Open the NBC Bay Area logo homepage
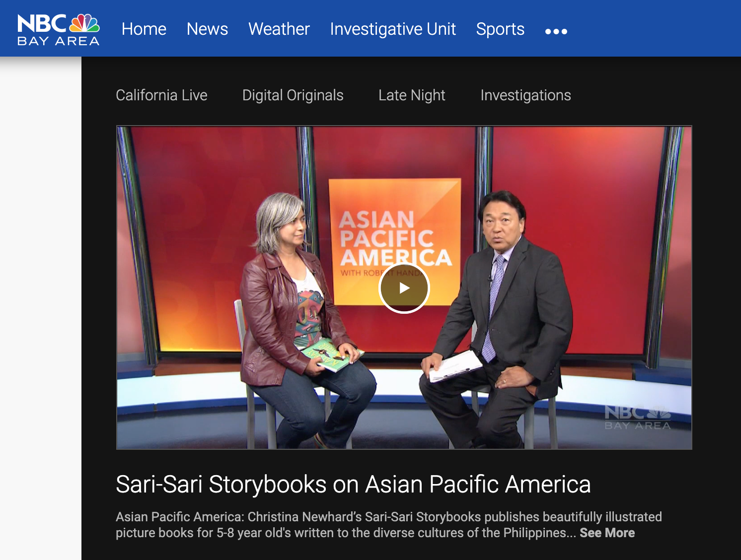The height and width of the screenshot is (560, 741). pyautogui.click(x=59, y=30)
